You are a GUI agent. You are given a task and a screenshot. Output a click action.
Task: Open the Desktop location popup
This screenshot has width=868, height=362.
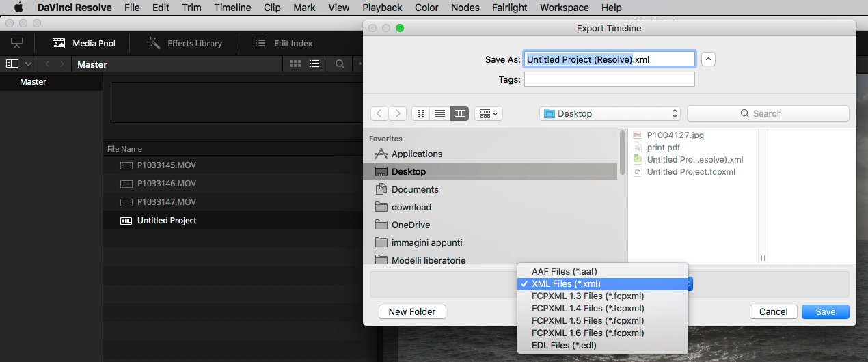pyautogui.click(x=610, y=113)
